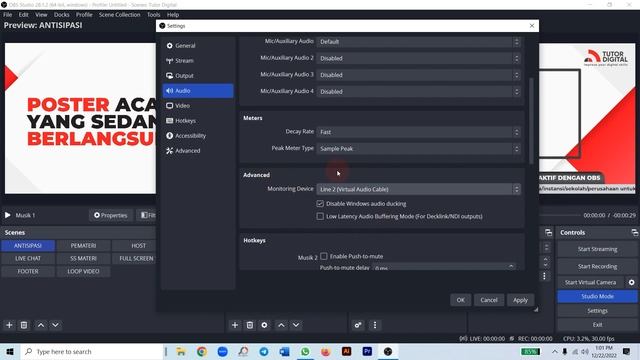640x360 pixels.
Task: Click Start Recording button
Action: point(597,267)
